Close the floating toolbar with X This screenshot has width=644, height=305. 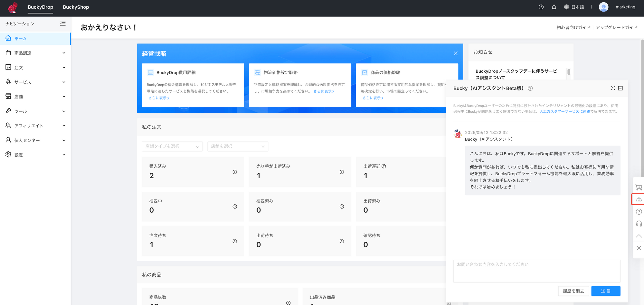(639, 248)
